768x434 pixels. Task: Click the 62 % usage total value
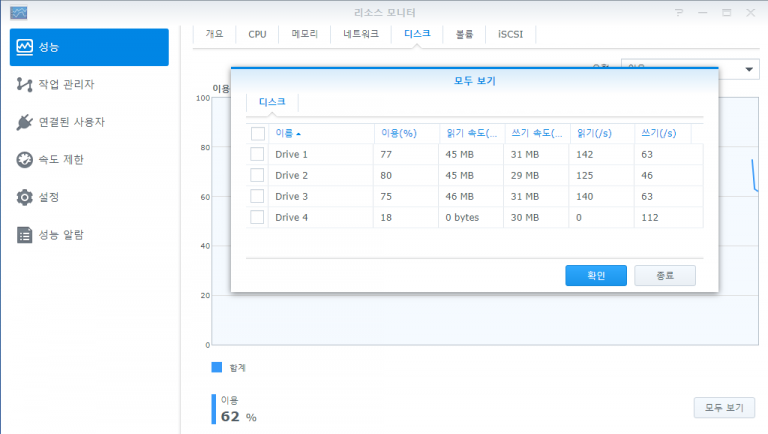[x=239, y=416]
